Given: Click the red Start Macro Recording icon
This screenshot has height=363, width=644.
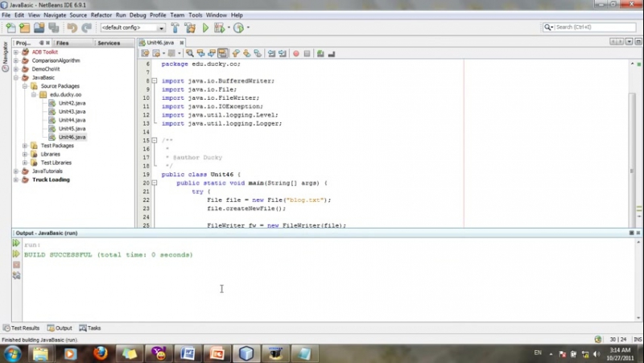Looking at the screenshot, I should pos(295,54).
